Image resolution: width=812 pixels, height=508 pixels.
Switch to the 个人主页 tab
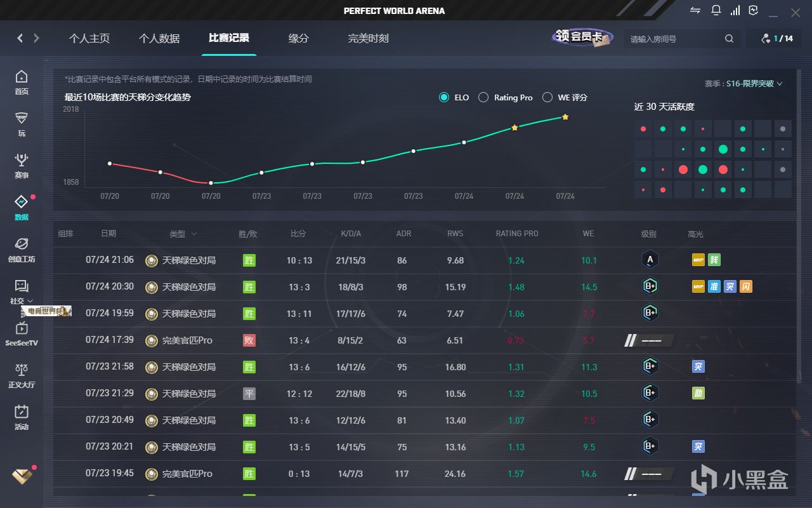[x=89, y=38]
